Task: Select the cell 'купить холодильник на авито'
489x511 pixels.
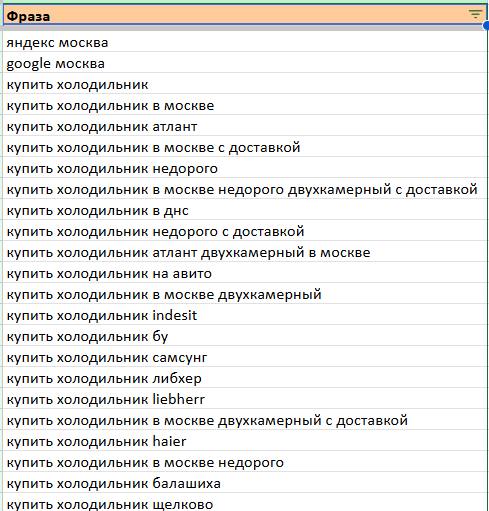Action: (x=245, y=272)
